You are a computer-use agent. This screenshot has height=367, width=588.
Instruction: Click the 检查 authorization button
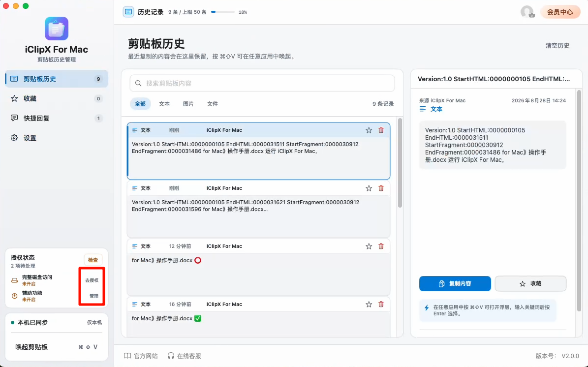93,260
